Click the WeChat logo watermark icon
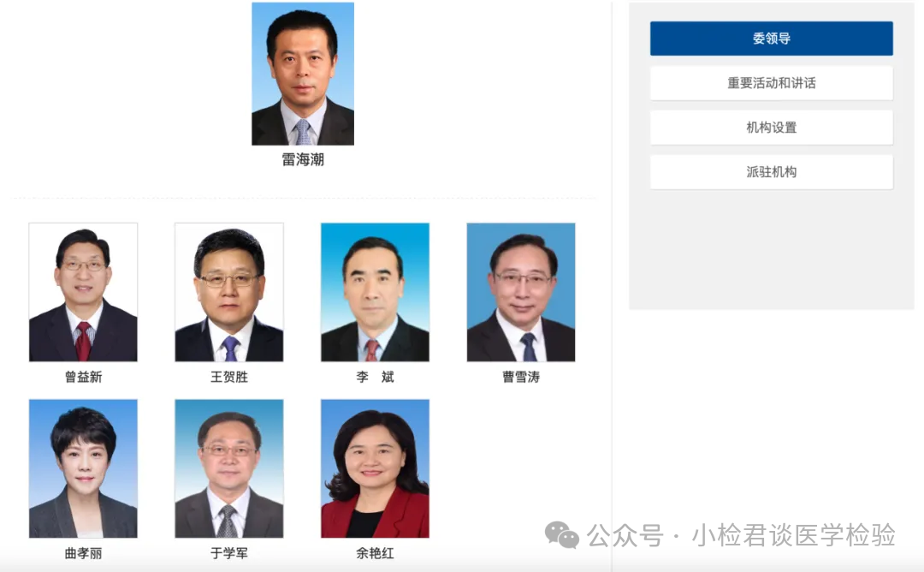This screenshot has width=924, height=572. [x=561, y=535]
